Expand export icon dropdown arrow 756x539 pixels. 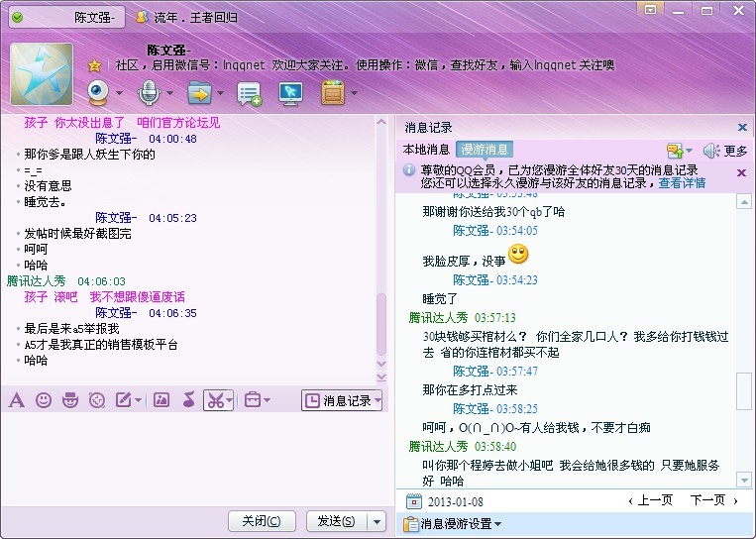coord(689,151)
